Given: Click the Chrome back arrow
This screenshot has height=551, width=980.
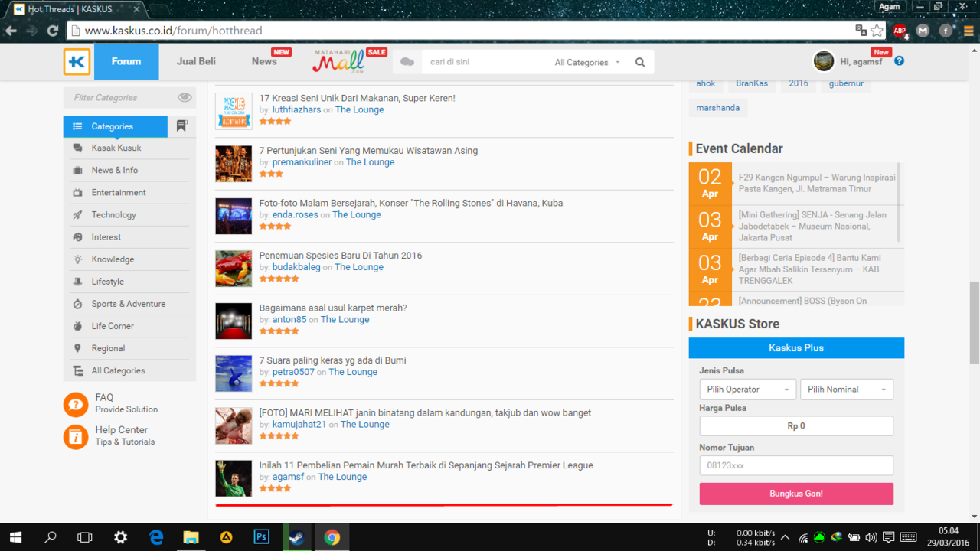Looking at the screenshot, I should pyautogui.click(x=11, y=31).
